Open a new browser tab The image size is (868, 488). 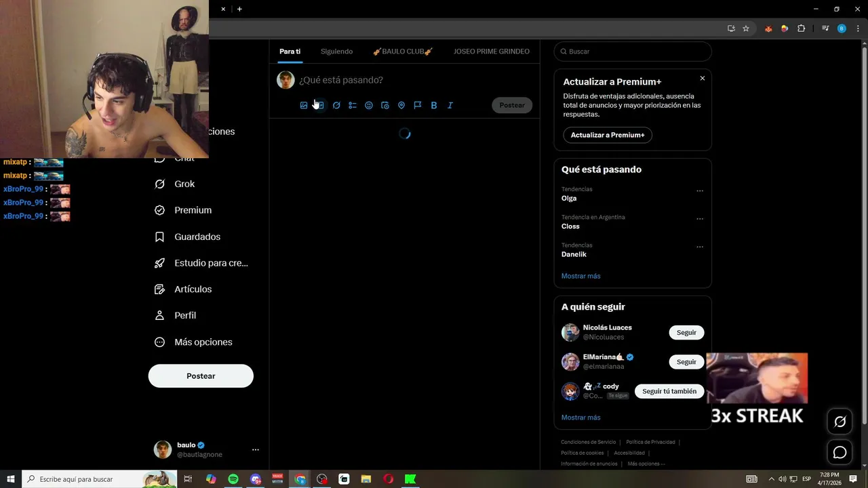[239, 9]
